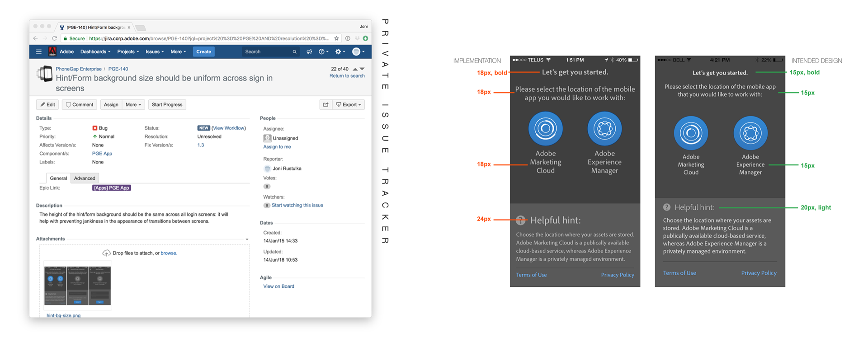Screen dimensions: 868x347
Task: Open the help question-mark menu
Action: 323,52
